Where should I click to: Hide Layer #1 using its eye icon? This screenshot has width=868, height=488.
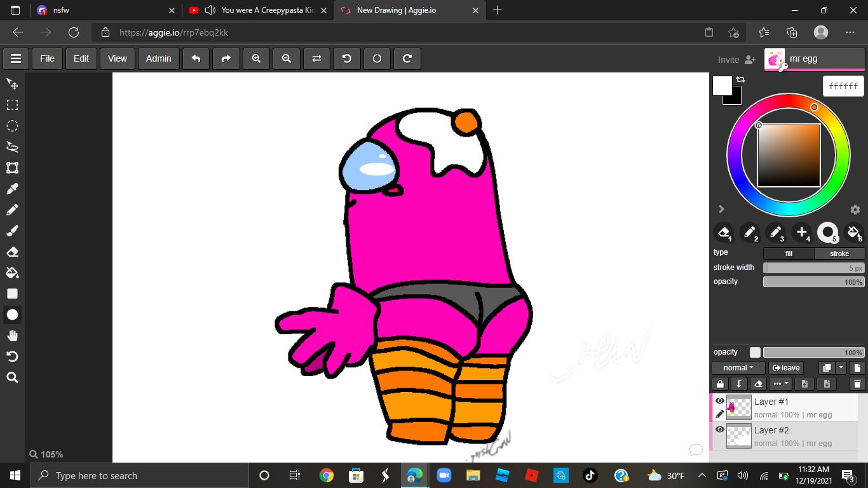tap(720, 401)
